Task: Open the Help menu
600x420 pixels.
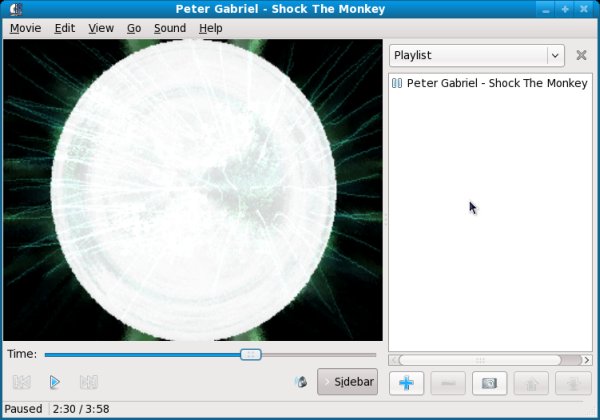Action: tap(210, 28)
